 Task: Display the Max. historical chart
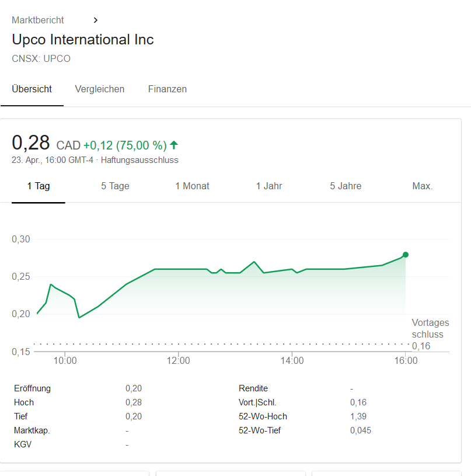click(x=422, y=186)
